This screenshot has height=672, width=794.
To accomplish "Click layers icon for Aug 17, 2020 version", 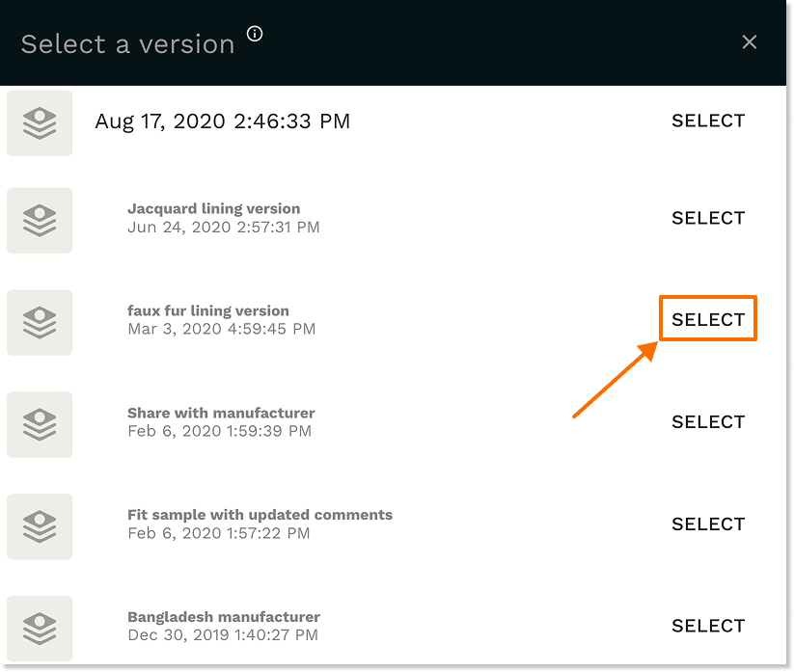I will click(x=40, y=122).
